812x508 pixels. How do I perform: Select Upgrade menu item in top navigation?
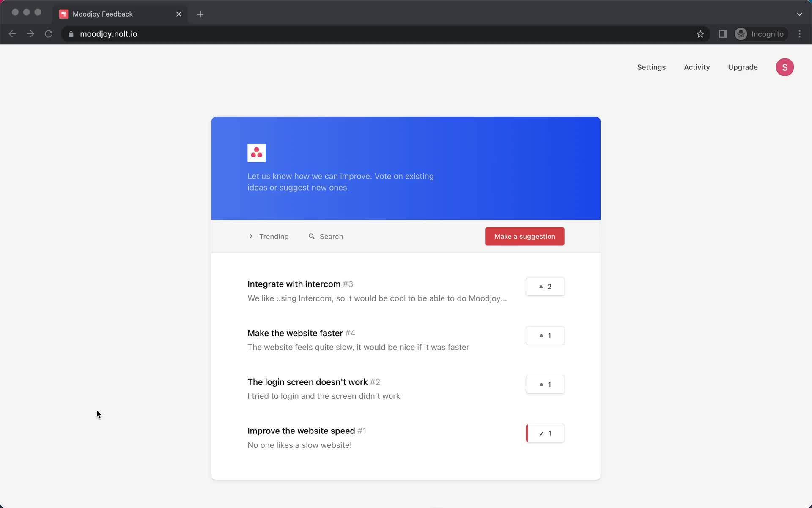[743, 67]
